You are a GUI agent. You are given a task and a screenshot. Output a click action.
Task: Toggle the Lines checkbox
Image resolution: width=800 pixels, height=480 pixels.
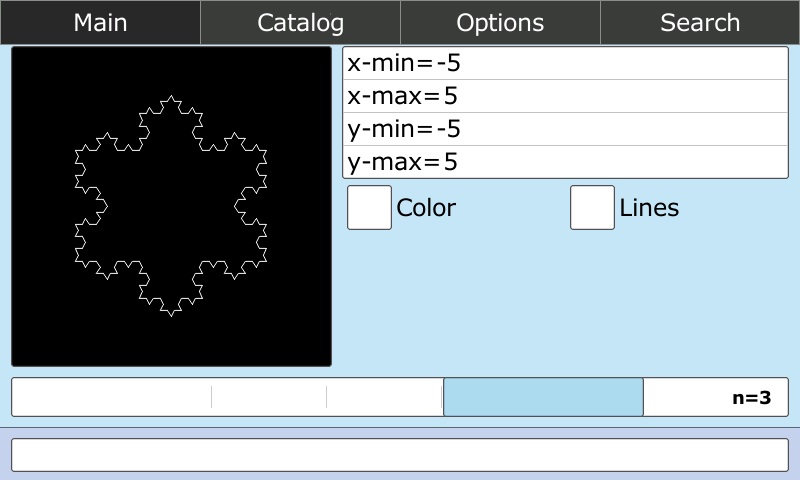coord(592,208)
